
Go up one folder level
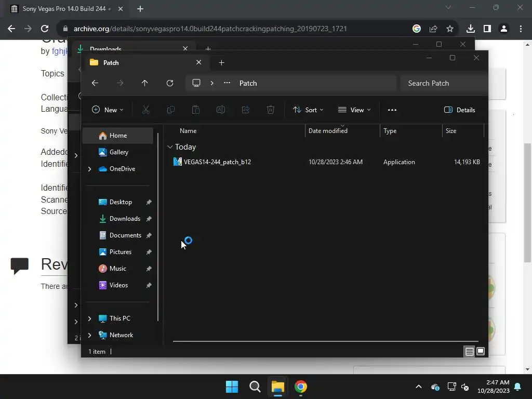click(x=145, y=83)
